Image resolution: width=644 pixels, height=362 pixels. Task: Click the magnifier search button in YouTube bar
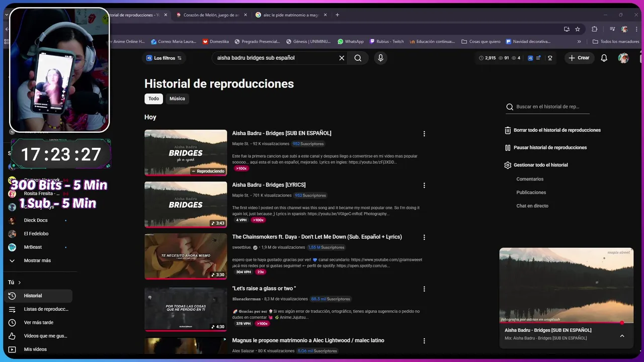point(358,58)
